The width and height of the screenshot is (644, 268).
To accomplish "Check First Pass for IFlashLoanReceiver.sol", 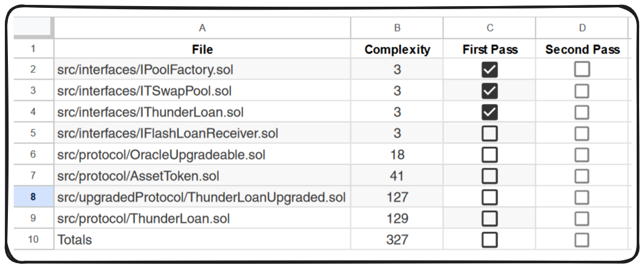I will tap(490, 134).
